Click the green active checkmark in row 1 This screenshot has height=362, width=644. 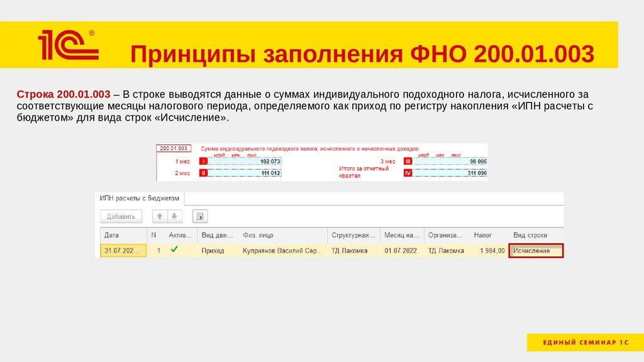tap(174, 249)
